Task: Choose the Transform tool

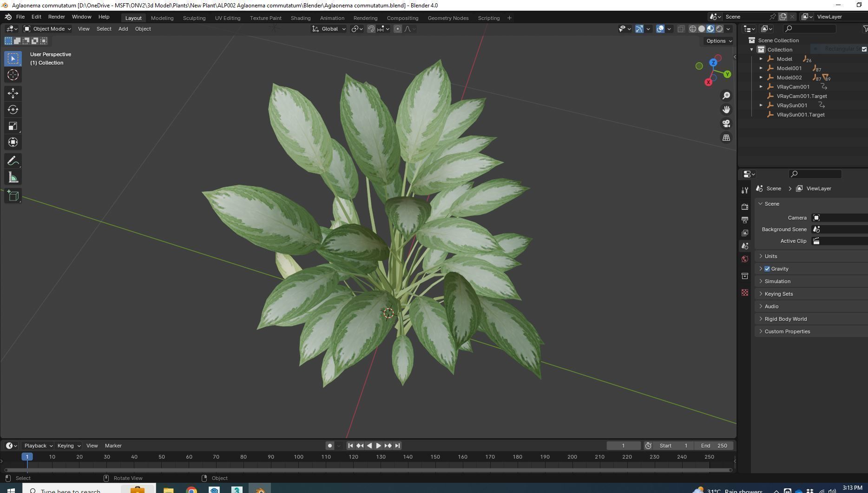Action: pyautogui.click(x=13, y=142)
